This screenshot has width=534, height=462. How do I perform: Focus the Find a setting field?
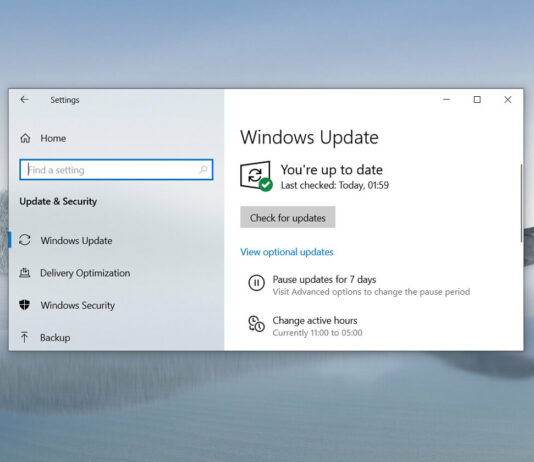[116, 170]
